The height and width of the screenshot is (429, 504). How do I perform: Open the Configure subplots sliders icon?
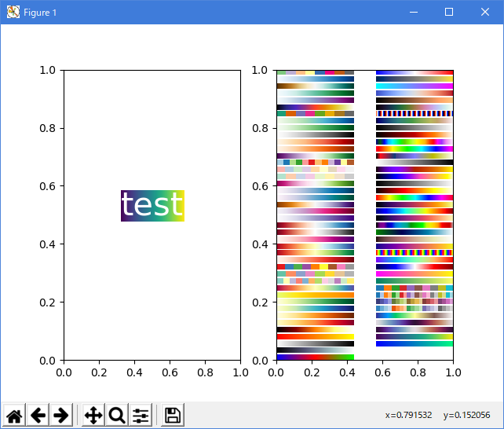(x=141, y=416)
